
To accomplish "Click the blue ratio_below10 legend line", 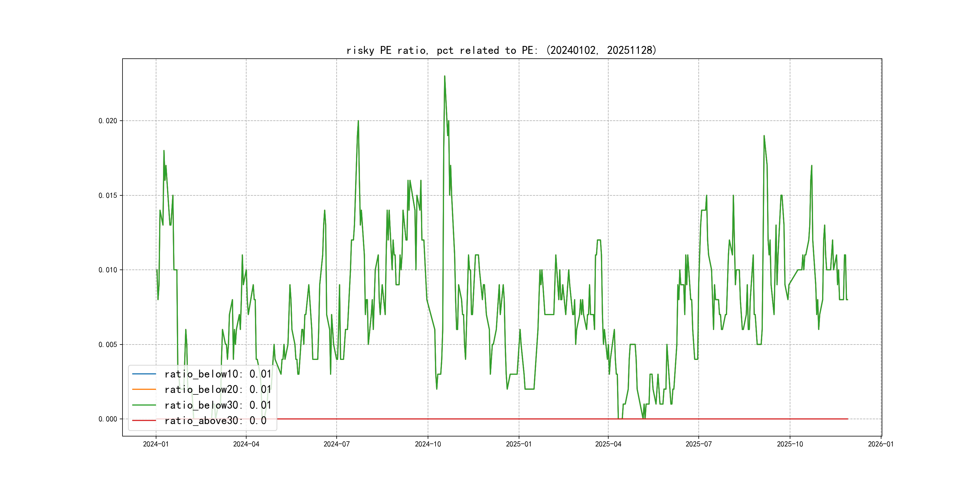I will (144, 374).
